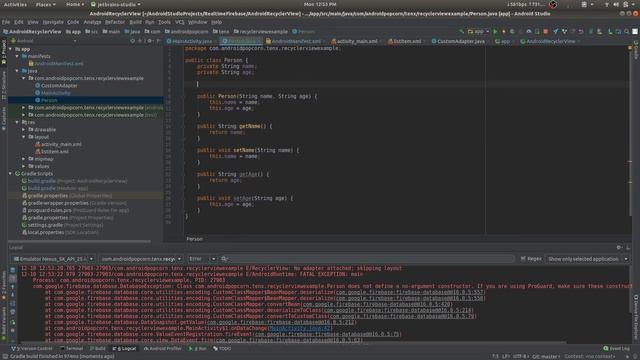Open the Event Log tool window
This screenshot has width=640, height=360.
[x=616, y=349]
